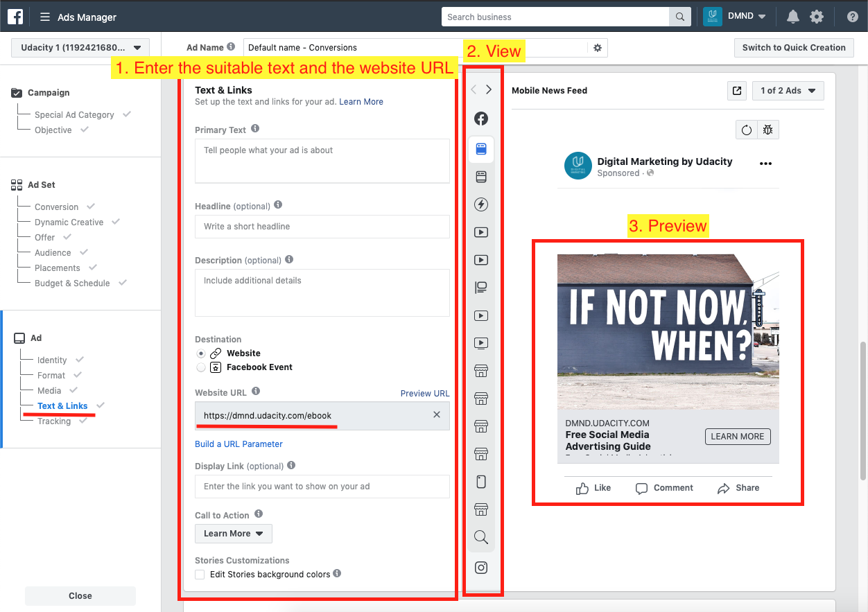Click the magnifier search placement icon
This screenshot has height=612, width=868.
click(480, 537)
